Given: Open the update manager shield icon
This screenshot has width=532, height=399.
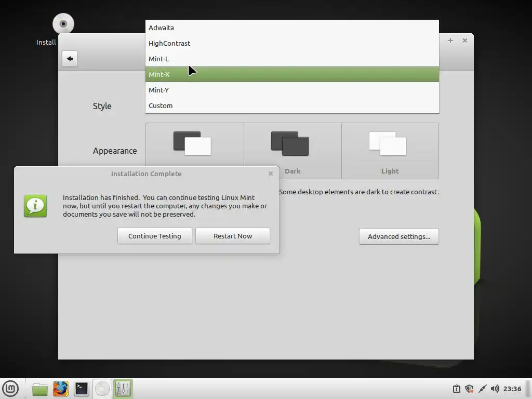Looking at the screenshot, I should pos(469,389).
